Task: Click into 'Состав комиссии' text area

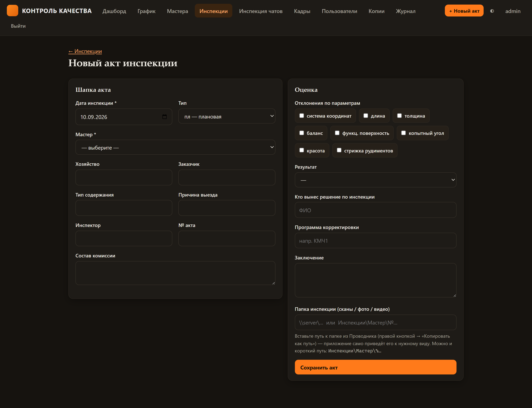Action: click(175, 273)
